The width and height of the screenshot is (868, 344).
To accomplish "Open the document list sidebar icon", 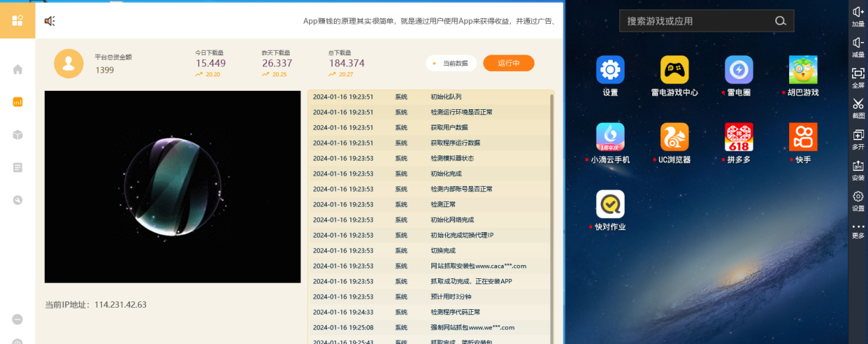I will (18, 168).
